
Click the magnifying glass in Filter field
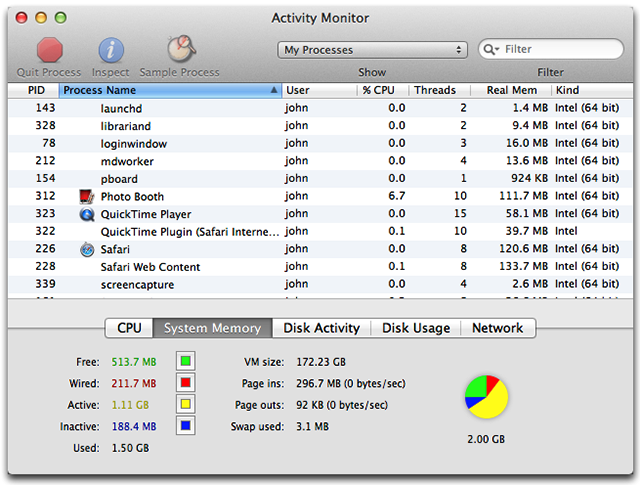click(491, 49)
